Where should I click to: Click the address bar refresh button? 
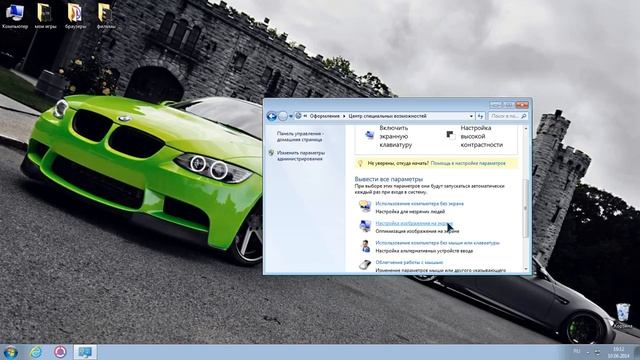[480, 116]
